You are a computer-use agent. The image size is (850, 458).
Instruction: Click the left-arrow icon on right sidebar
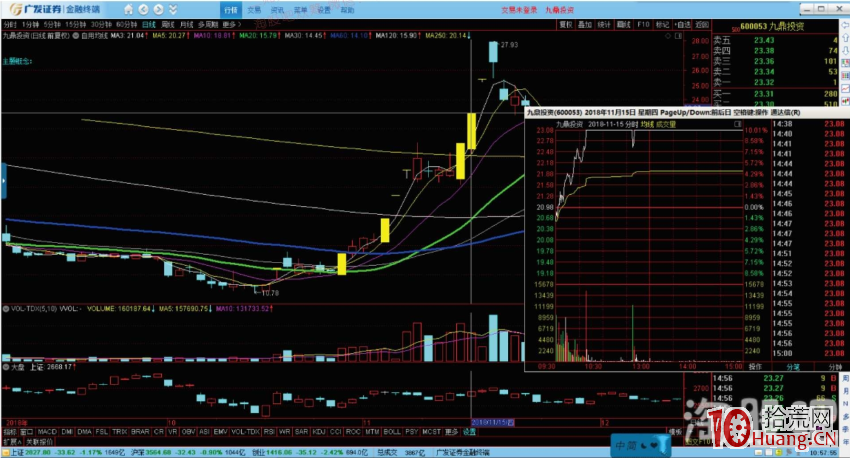tap(845, 25)
